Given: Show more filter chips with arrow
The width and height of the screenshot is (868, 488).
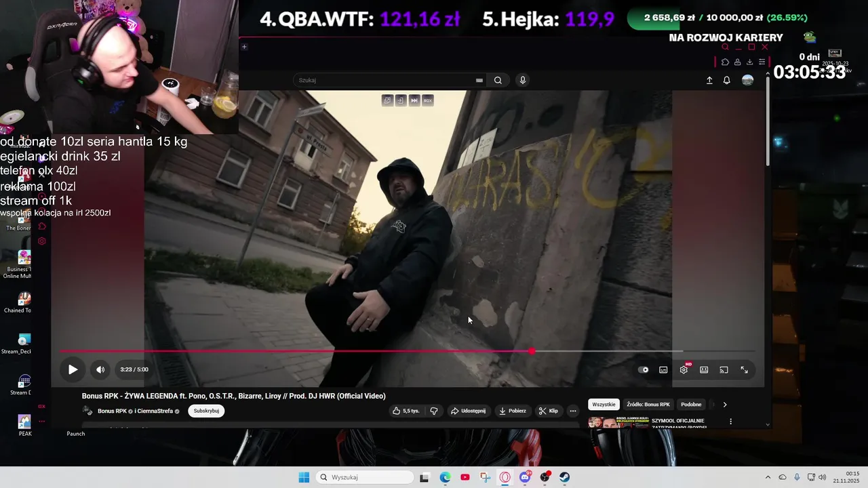Looking at the screenshot, I should click(725, 405).
